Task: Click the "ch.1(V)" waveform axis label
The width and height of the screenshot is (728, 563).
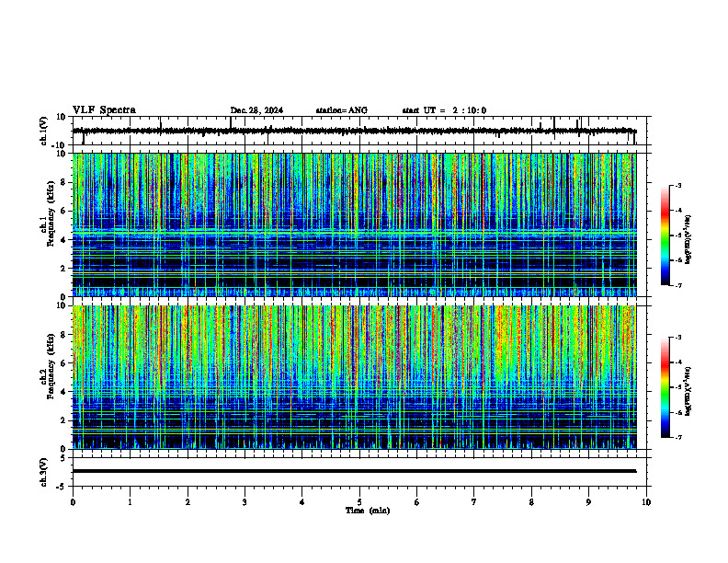Action: [x=43, y=131]
